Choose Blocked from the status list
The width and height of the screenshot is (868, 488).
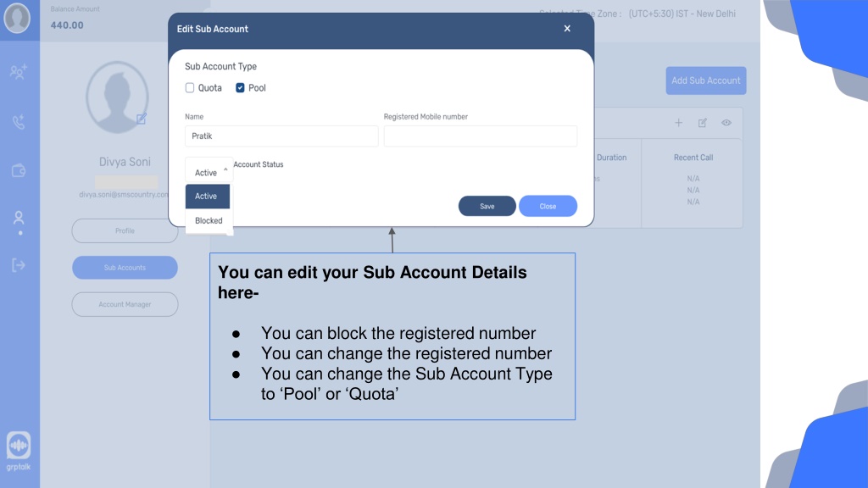point(209,221)
